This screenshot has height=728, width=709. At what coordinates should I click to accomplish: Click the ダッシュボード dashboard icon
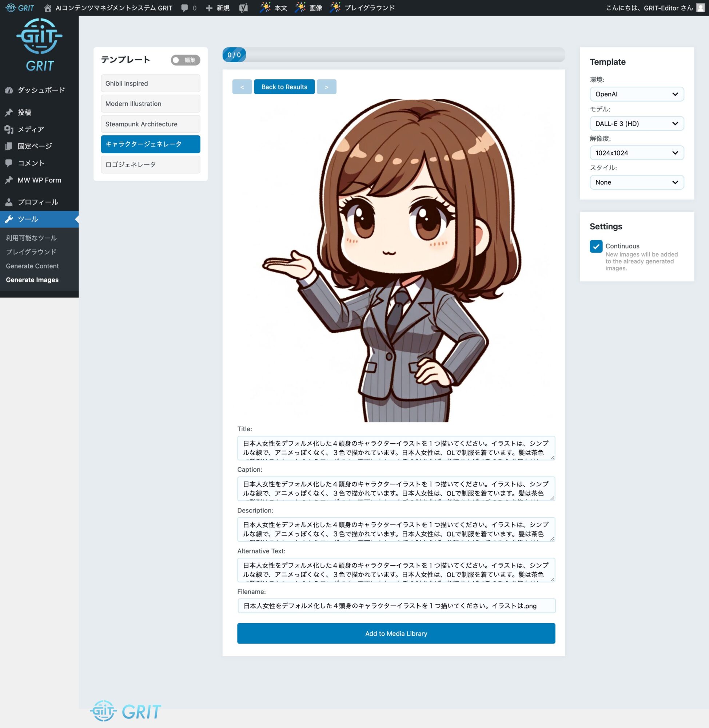(9, 90)
